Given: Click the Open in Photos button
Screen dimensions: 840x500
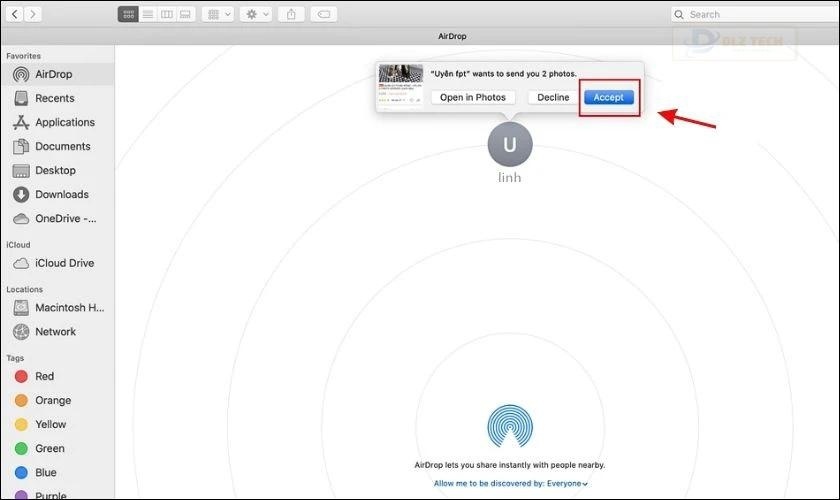Looking at the screenshot, I should pos(473,97).
